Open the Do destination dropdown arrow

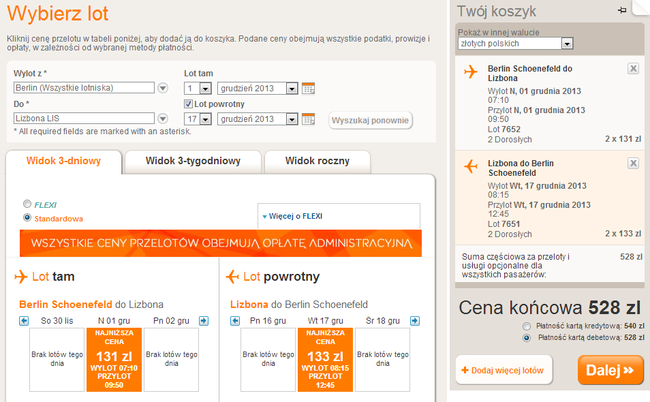click(x=163, y=119)
